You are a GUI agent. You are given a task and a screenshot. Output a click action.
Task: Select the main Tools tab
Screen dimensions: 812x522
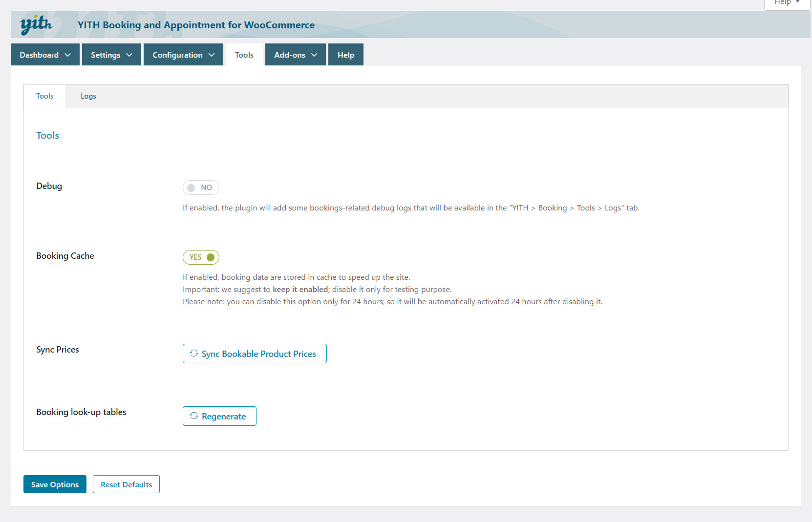pos(244,55)
